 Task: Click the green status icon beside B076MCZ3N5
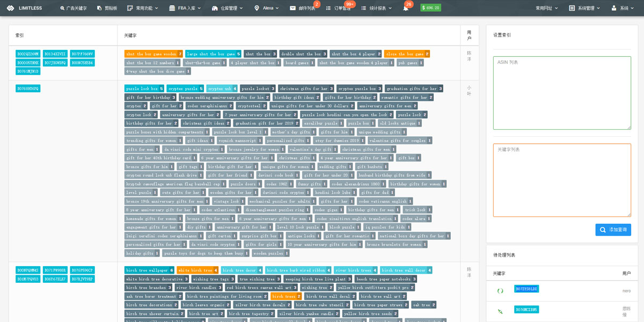click(x=500, y=311)
